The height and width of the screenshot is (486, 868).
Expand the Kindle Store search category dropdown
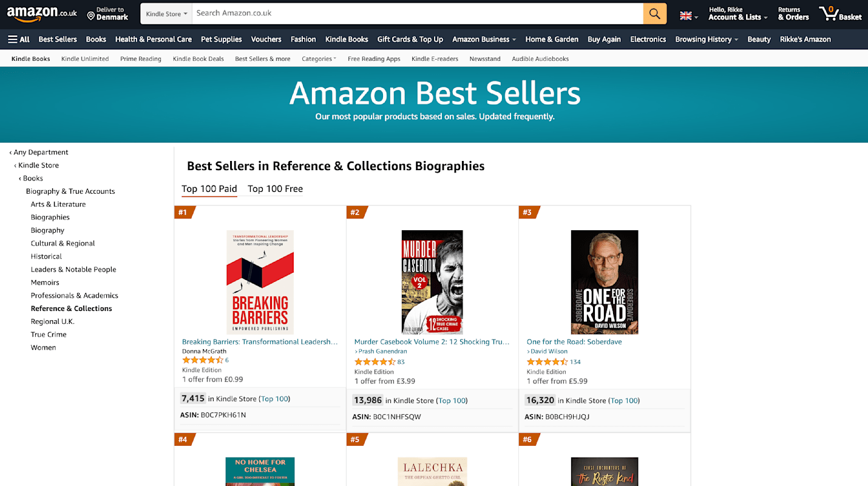pyautogui.click(x=166, y=13)
